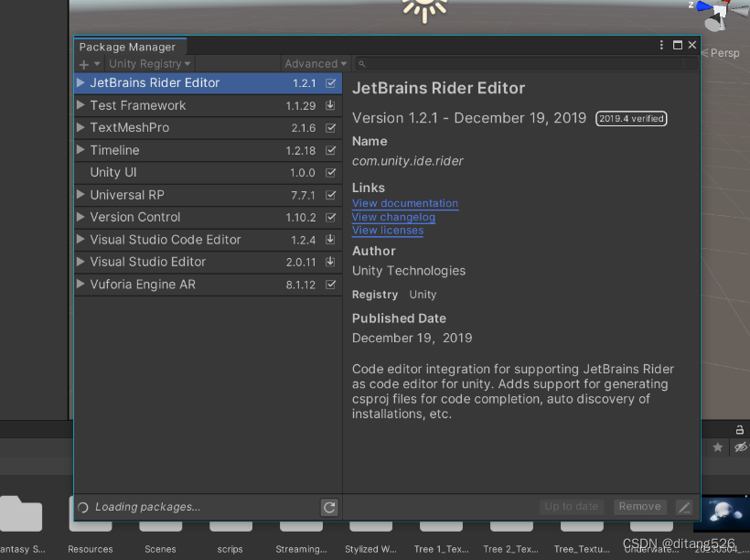Select the Package Manager tab

[128, 47]
